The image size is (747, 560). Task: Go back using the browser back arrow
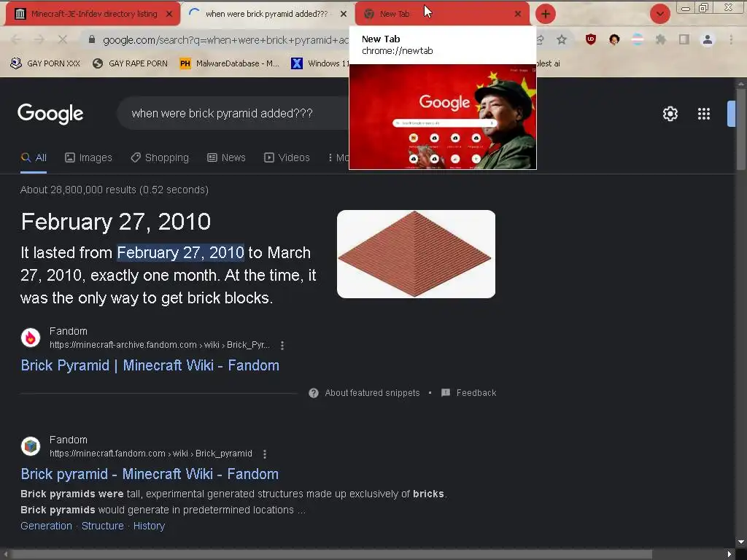point(16,39)
